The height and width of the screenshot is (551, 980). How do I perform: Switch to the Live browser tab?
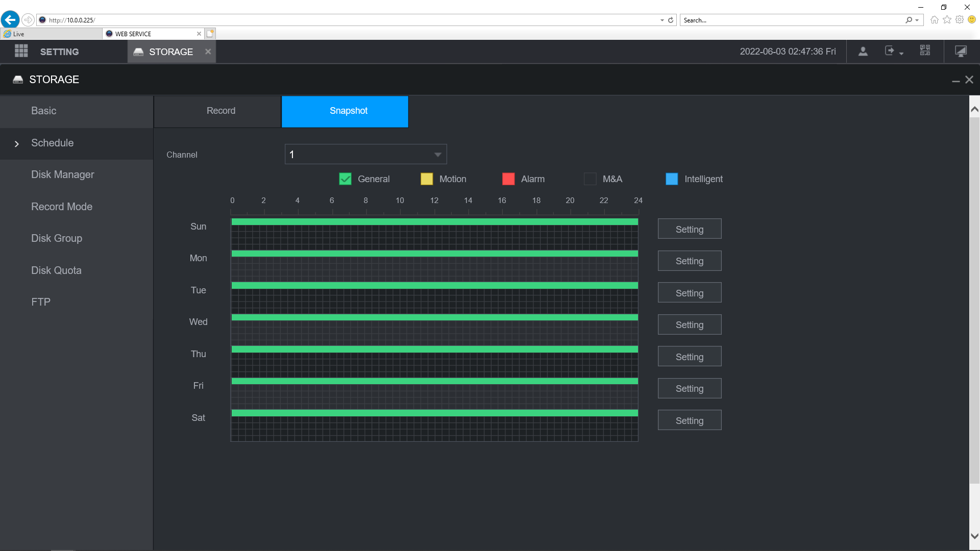point(51,34)
